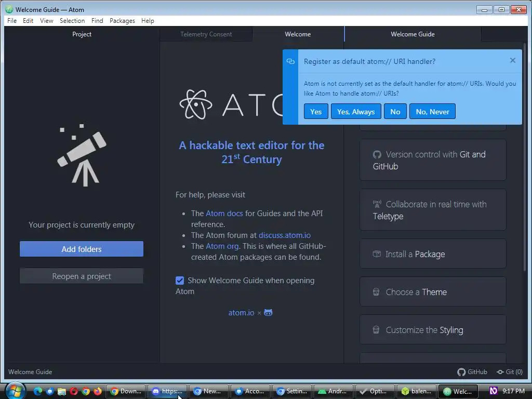
Task: Open the atom.io link
Action: point(241,312)
